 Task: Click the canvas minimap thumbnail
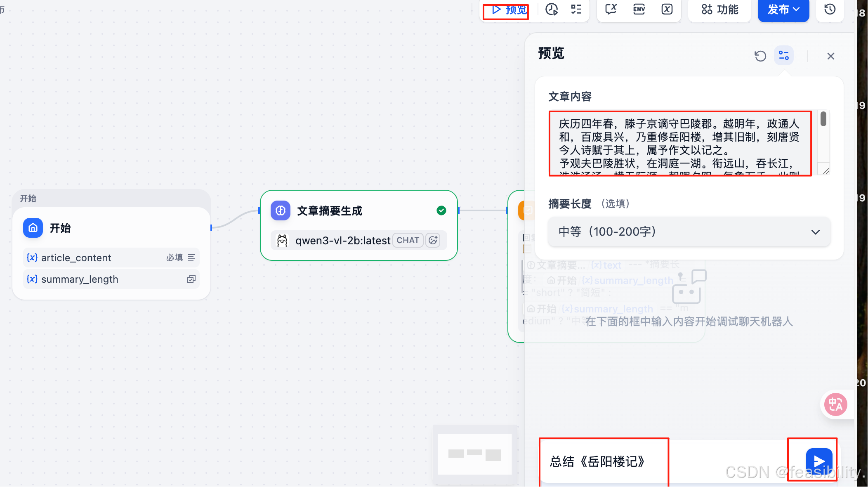pyautogui.click(x=474, y=454)
